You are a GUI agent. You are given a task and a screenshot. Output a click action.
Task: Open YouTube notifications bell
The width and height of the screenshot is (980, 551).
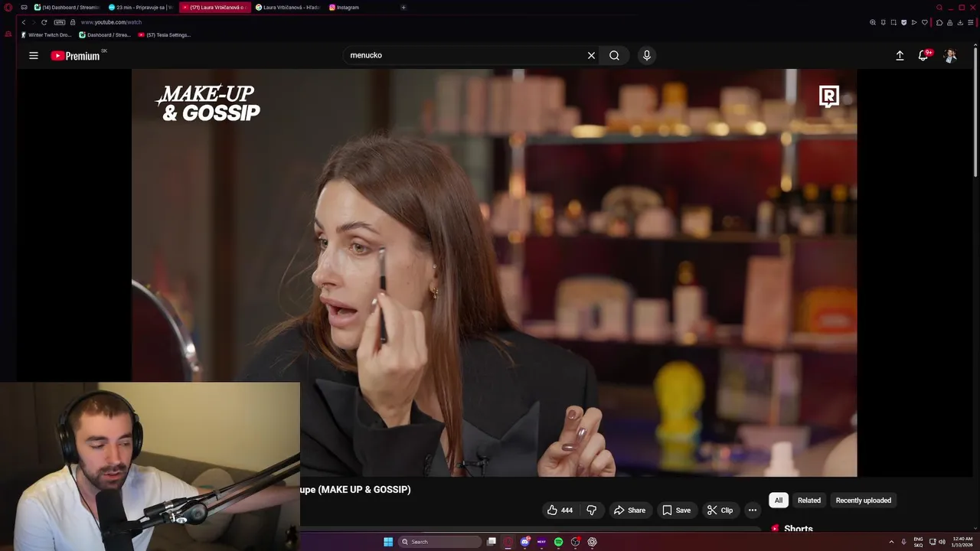point(923,55)
